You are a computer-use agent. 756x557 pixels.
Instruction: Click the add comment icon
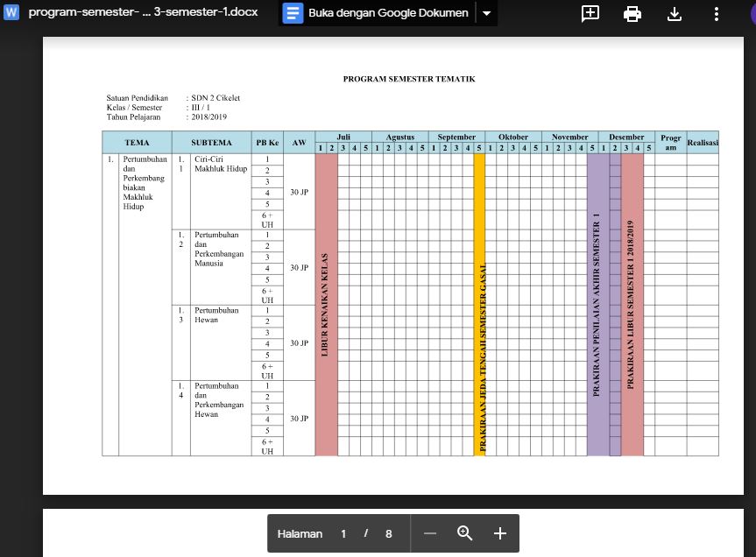pyautogui.click(x=590, y=13)
